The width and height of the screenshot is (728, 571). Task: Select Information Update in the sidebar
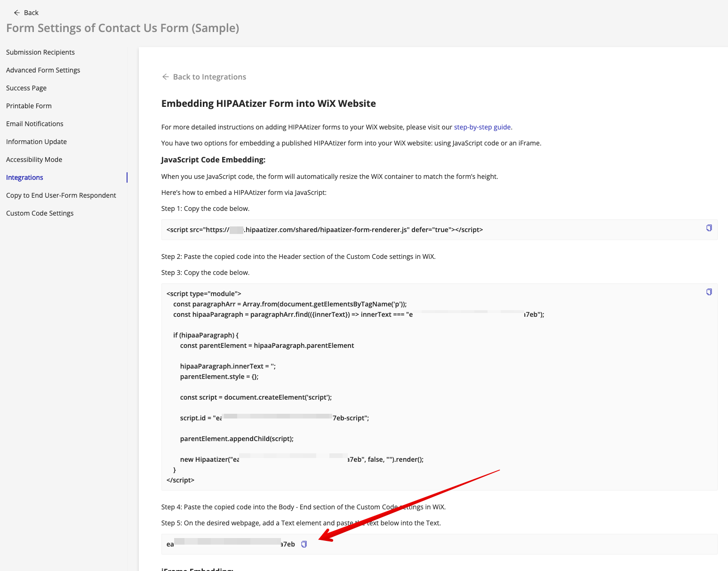click(x=37, y=142)
